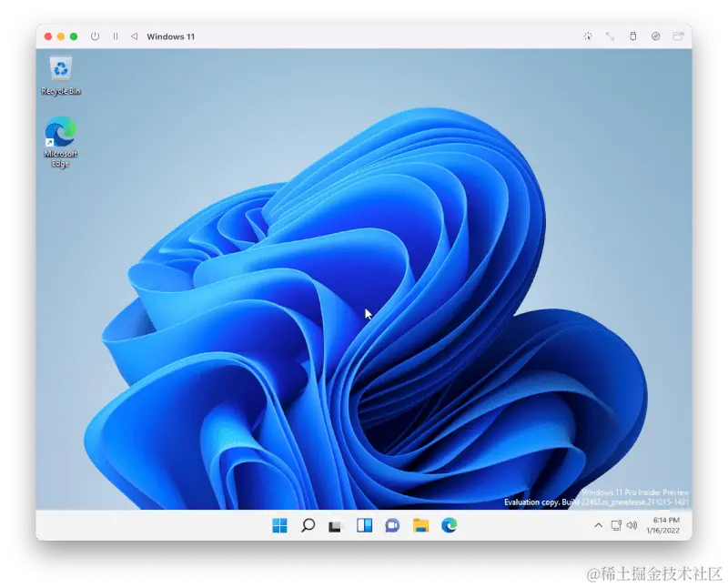
Task: Open the clock showing 6:14 PM
Action: (663, 525)
